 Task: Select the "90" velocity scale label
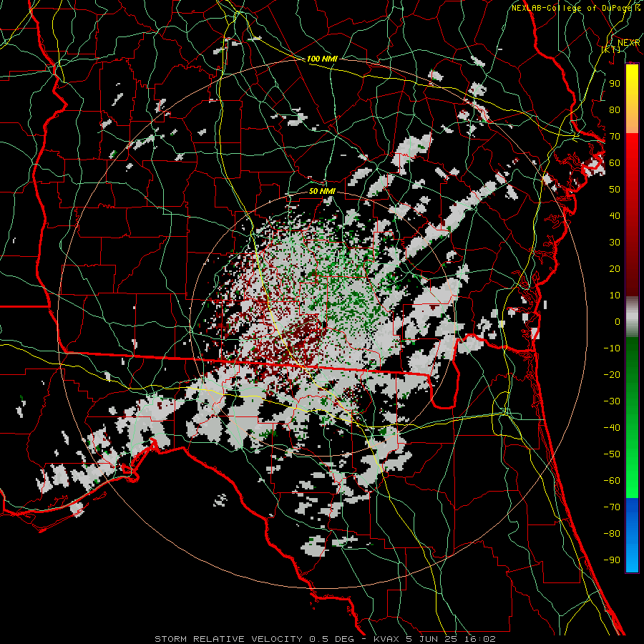[x=615, y=84]
